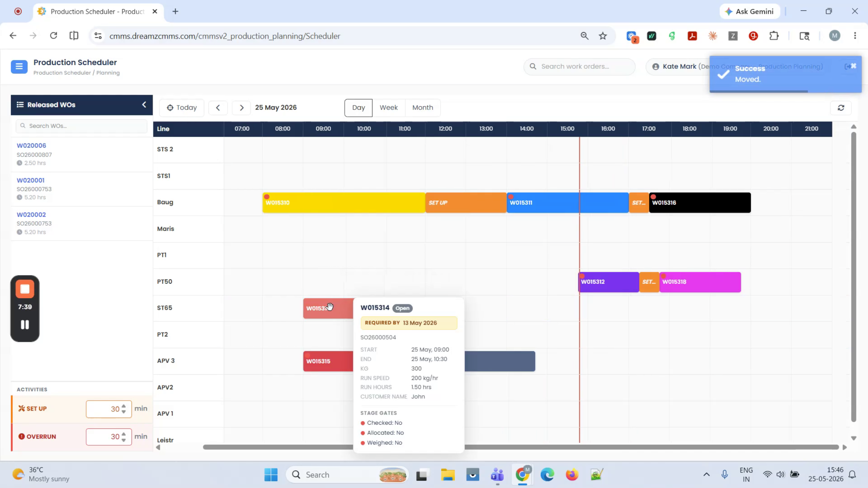
Task: Collapse the Released WOs panel
Action: (x=144, y=104)
